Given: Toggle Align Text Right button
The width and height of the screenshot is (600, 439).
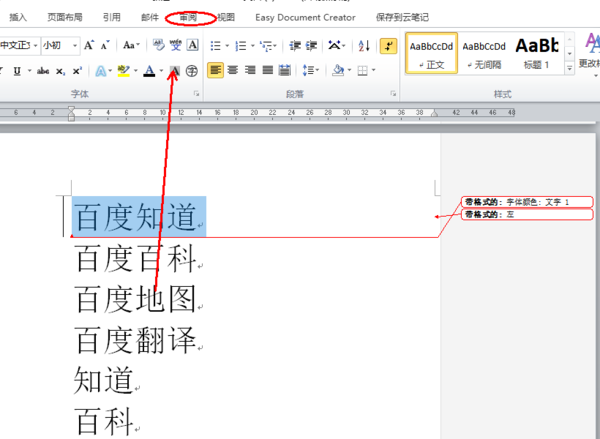Looking at the screenshot, I should (250, 70).
